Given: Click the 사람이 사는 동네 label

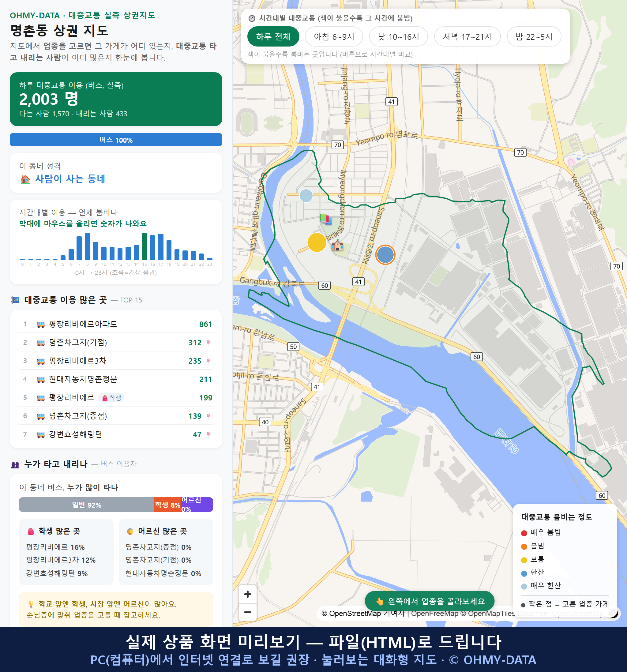Looking at the screenshot, I should click(70, 179).
